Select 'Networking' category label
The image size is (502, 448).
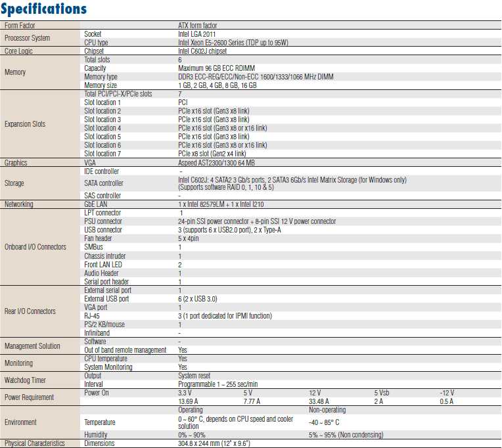pos(19,204)
